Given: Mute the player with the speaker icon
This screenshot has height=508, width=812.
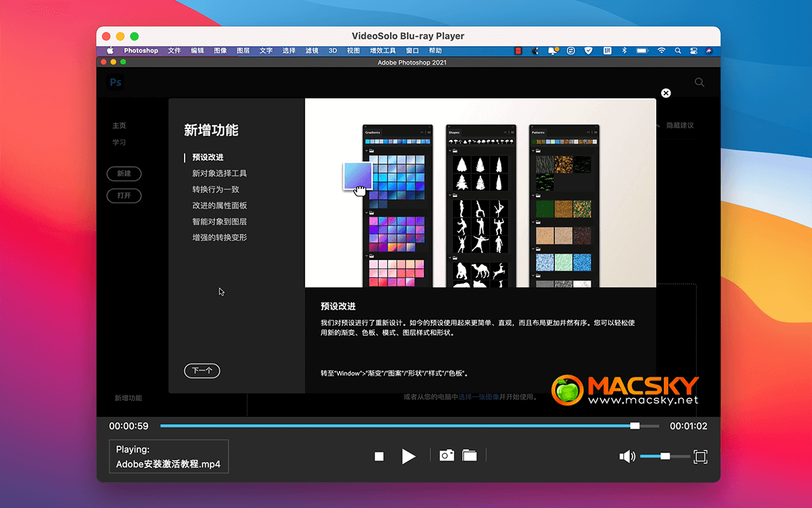Looking at the screenshot, I should 627,457.
